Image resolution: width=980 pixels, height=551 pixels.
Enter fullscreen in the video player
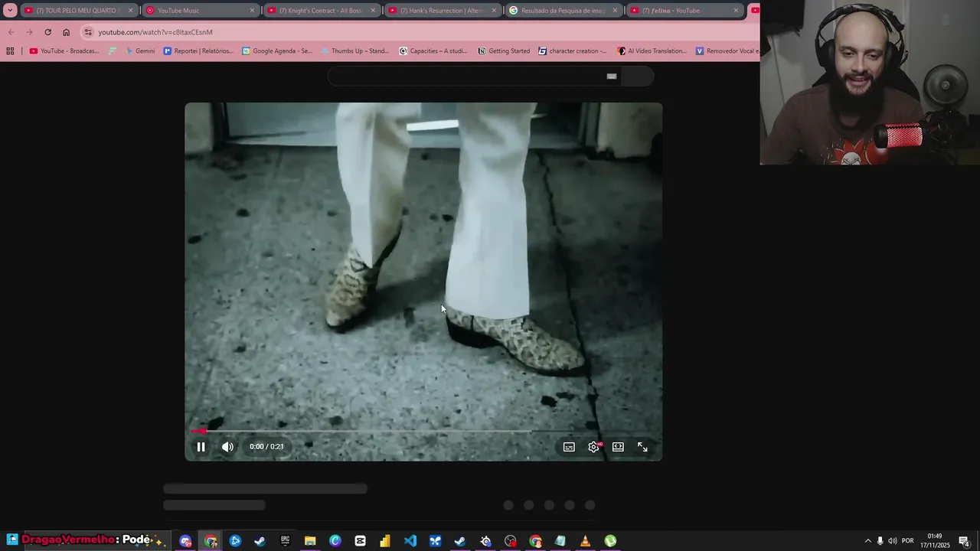642,447
